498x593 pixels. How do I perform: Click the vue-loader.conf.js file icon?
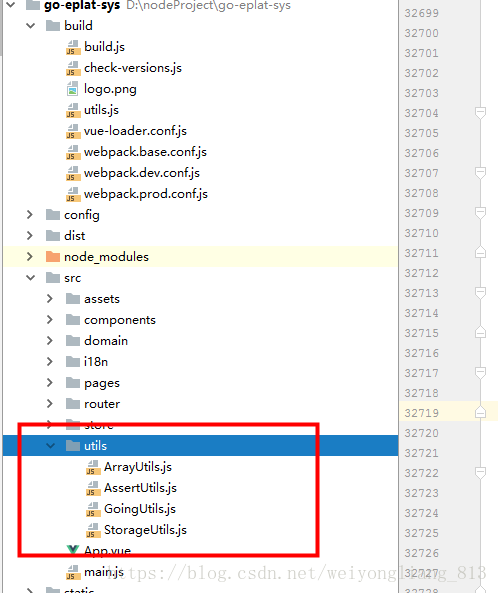point(73,131)
